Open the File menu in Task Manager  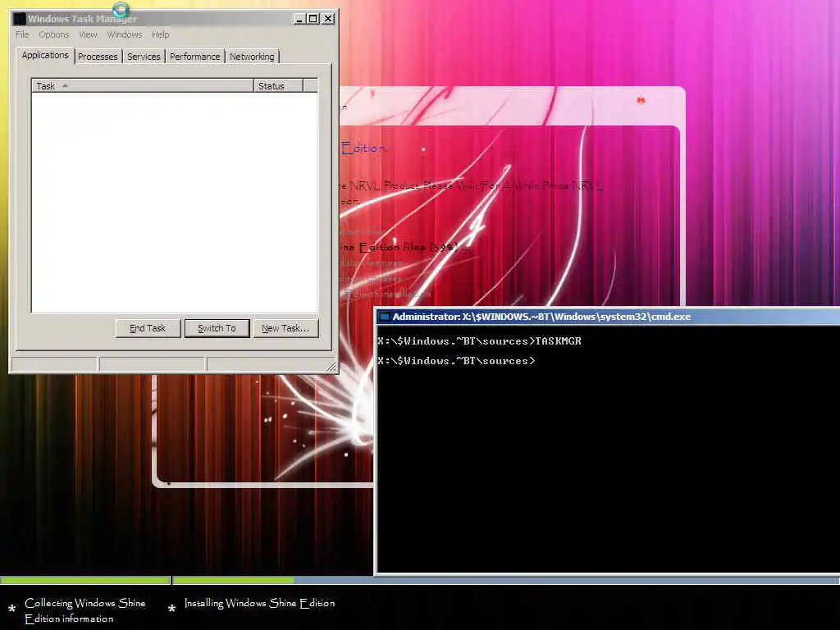pos(22,34)
